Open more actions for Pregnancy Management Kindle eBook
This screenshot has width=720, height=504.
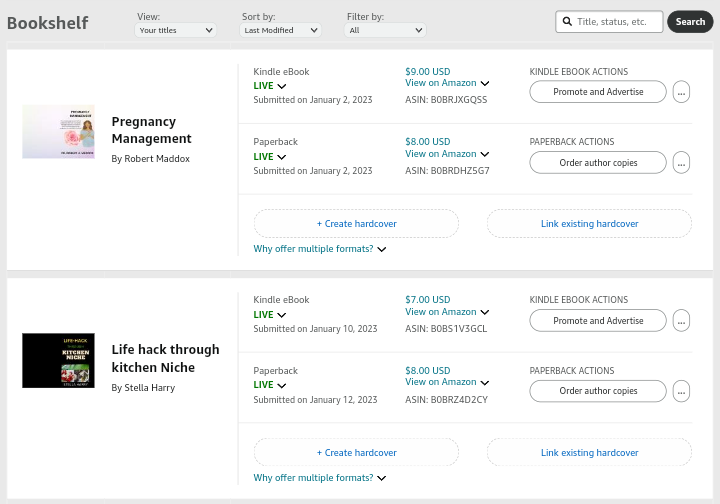click(x=681, y=92)
